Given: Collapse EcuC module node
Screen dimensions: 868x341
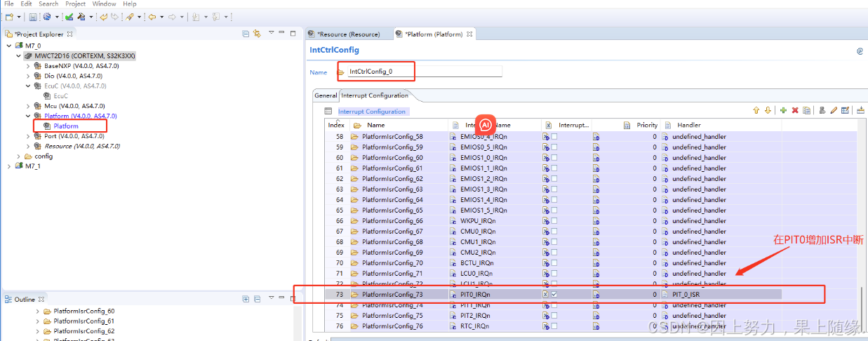Looking at the screenshot, I should click(x=28, y=86).
